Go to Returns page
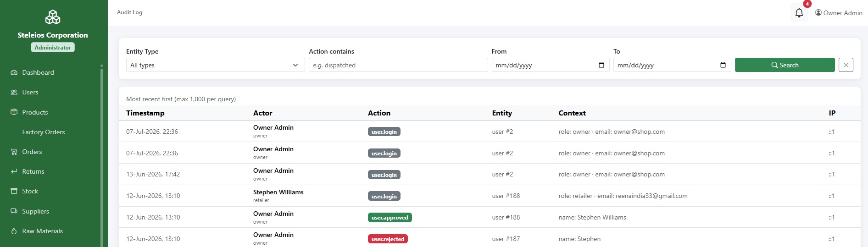Image resolution: width=868 pixels, height=247 pixels. click(33, 171)
